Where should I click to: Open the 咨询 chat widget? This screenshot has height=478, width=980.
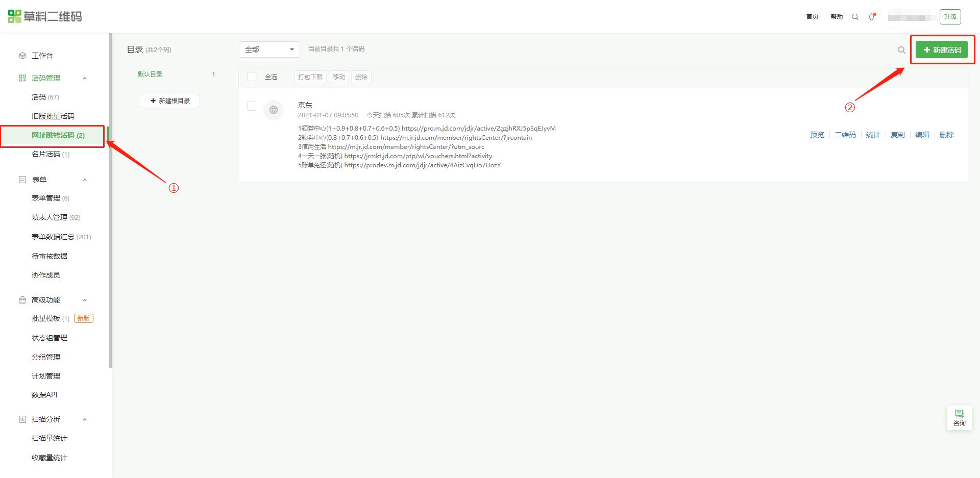(x=960, y=418)
